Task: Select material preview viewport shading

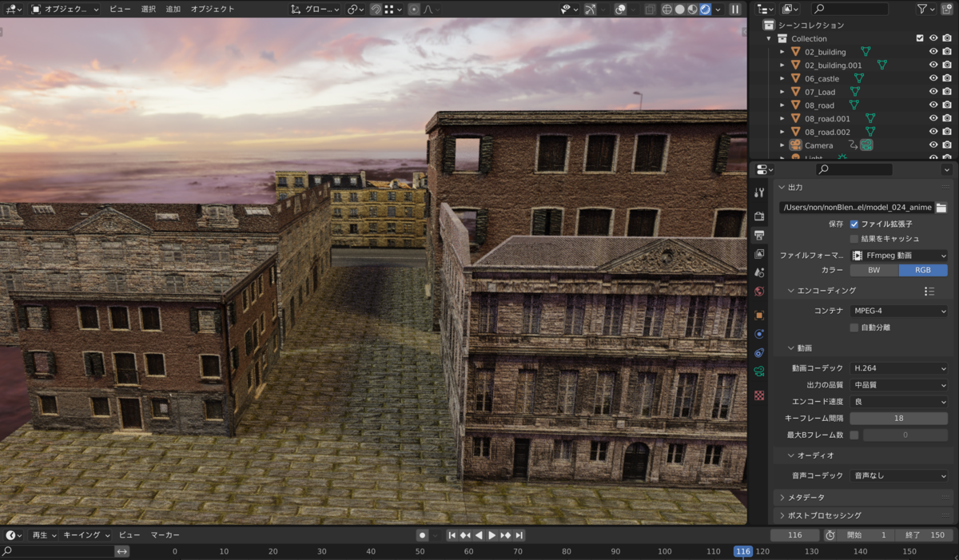Action: tap(692, 10)
